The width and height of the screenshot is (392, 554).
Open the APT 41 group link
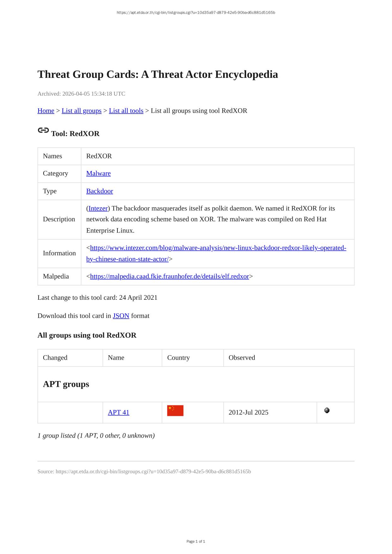pos(118,412)
